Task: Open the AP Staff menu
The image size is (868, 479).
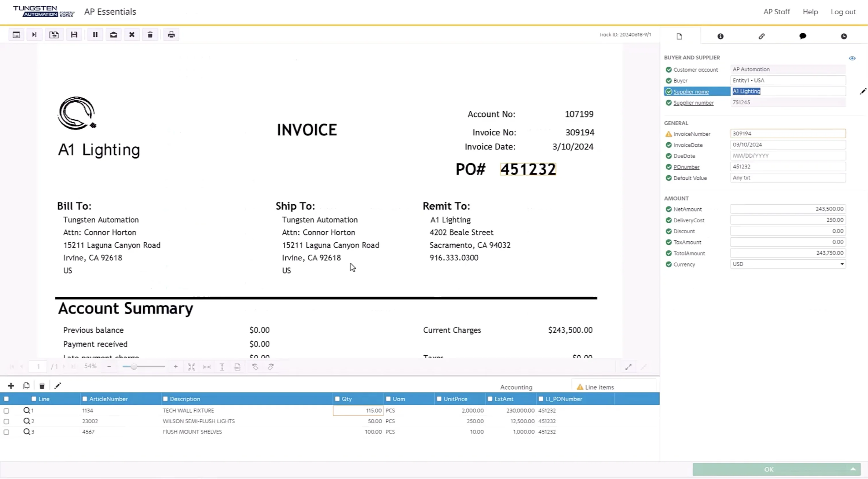Action: [x=777, y=12]
